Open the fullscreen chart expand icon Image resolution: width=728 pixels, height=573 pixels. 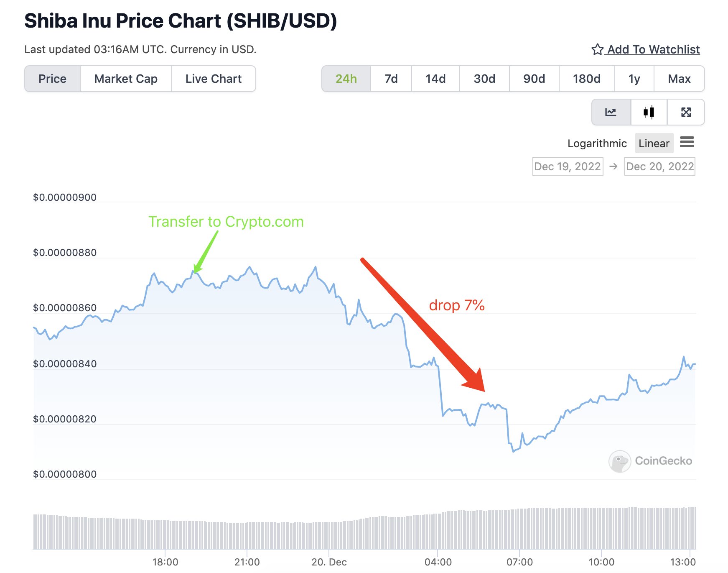coord(686,112)
